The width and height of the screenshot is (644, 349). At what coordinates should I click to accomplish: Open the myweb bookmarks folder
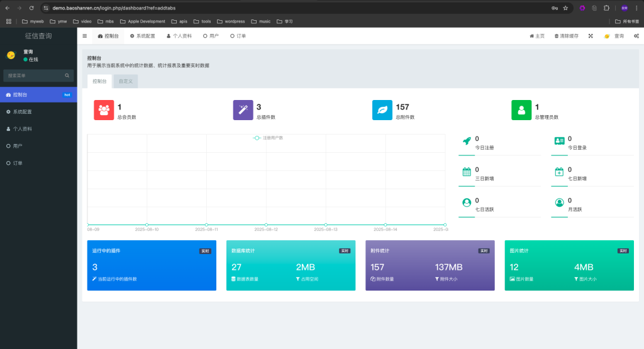[33, 21]
